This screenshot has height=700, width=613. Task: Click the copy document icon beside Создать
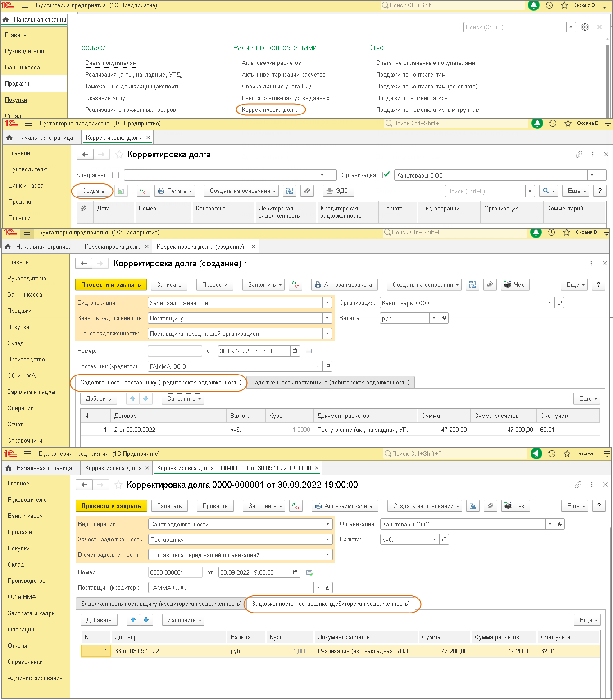(x=120, y=191)
